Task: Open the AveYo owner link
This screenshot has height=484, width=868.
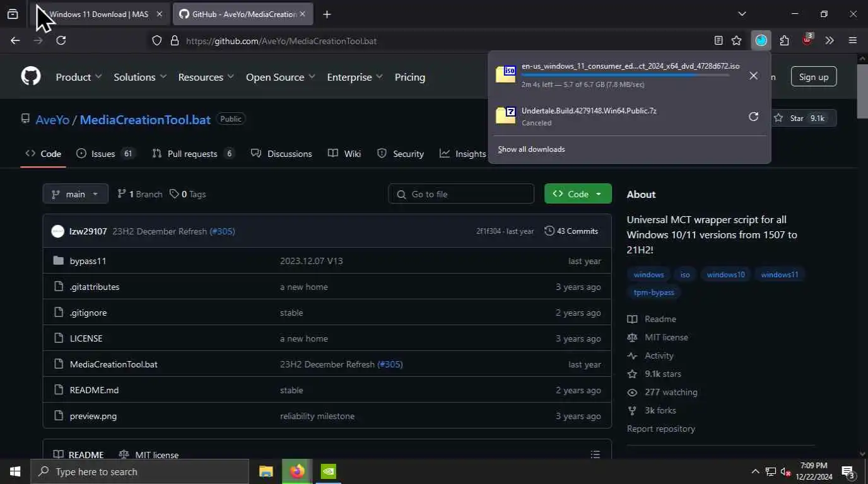Action: [x=52, y=119]
